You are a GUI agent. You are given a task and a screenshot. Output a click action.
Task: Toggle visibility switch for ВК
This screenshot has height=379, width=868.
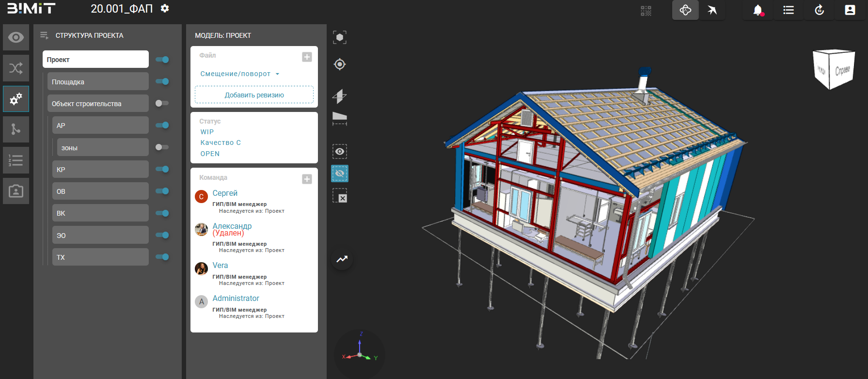pyautogui.click(x=162, y=213)
